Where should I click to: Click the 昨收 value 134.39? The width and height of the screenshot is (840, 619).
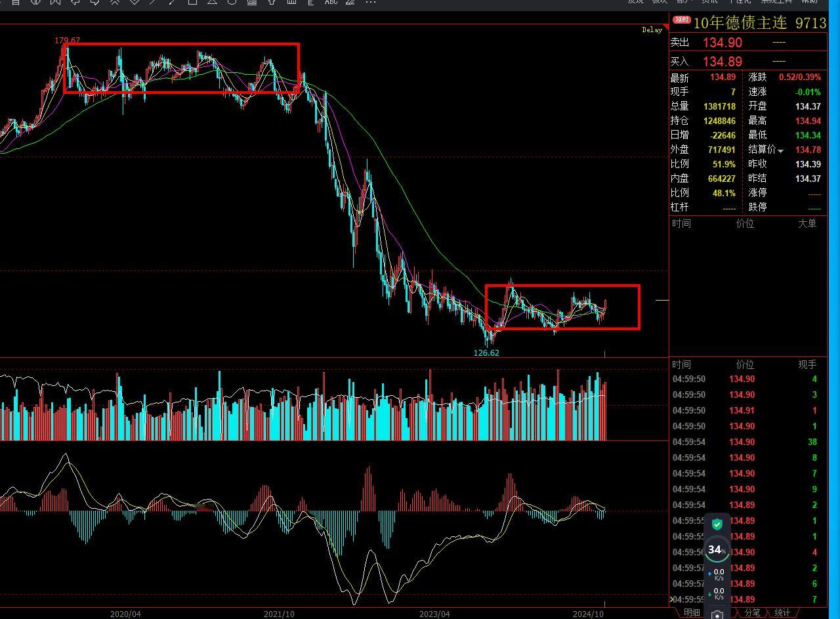[x=808, y=164]
